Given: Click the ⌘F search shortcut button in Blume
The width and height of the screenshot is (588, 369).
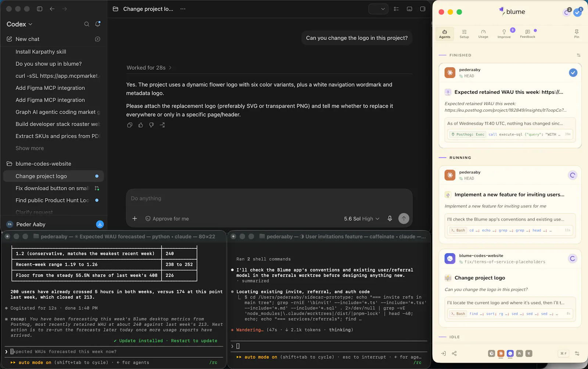Looking at the screenshot, I should (563, 354).
